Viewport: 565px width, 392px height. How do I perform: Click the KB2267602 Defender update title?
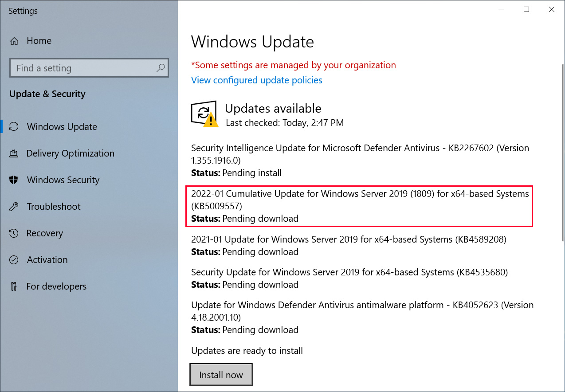tap(360, 154)
